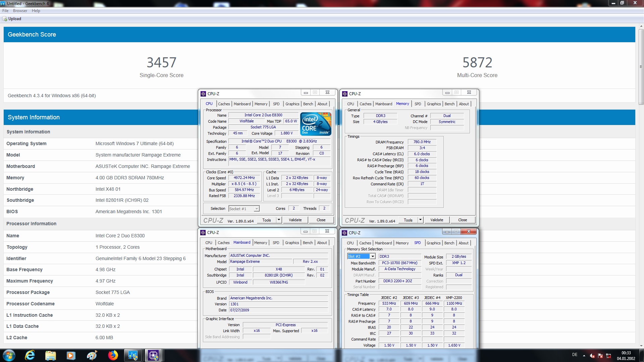The image size is (644, 362).
Task: Click the 'Microsoft Windows 7 Ultimate (64-bit)' value
Action: pyautogui.click(x=135, y=143)
